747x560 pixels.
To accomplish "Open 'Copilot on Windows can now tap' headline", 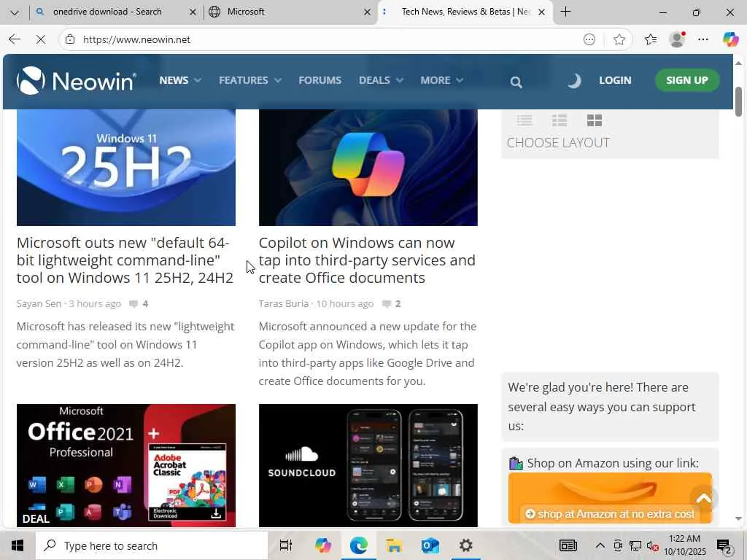I will click(367, 260).
